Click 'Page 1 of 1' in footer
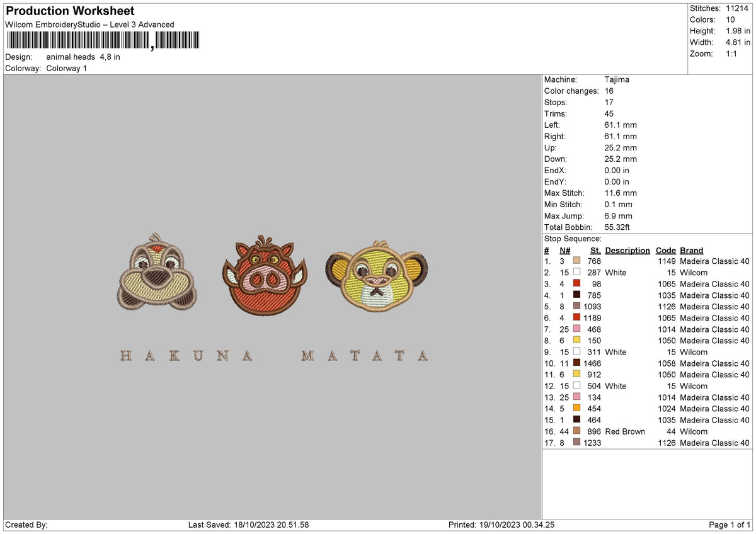This screenshot has width=756, height=534. [x=730, y=525]
